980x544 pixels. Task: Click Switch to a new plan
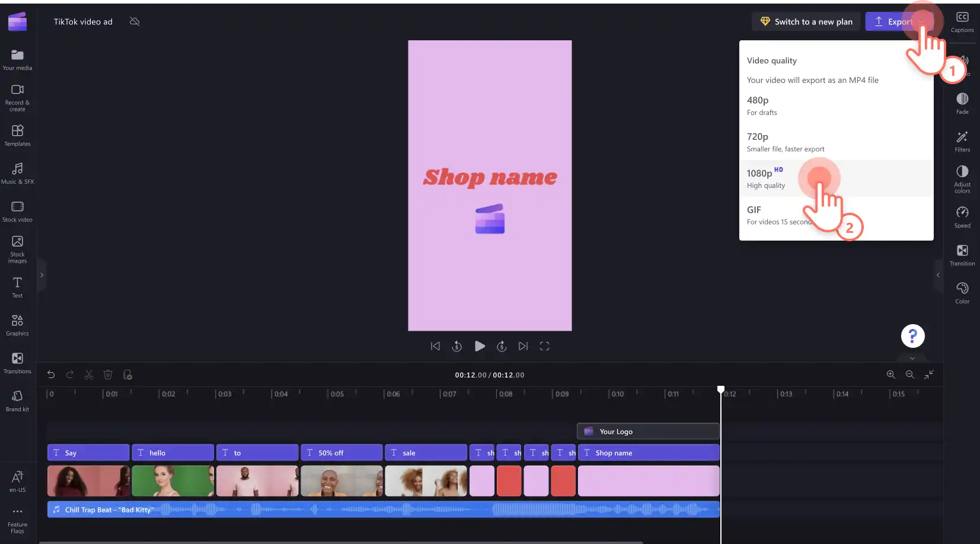pos(806,21)
